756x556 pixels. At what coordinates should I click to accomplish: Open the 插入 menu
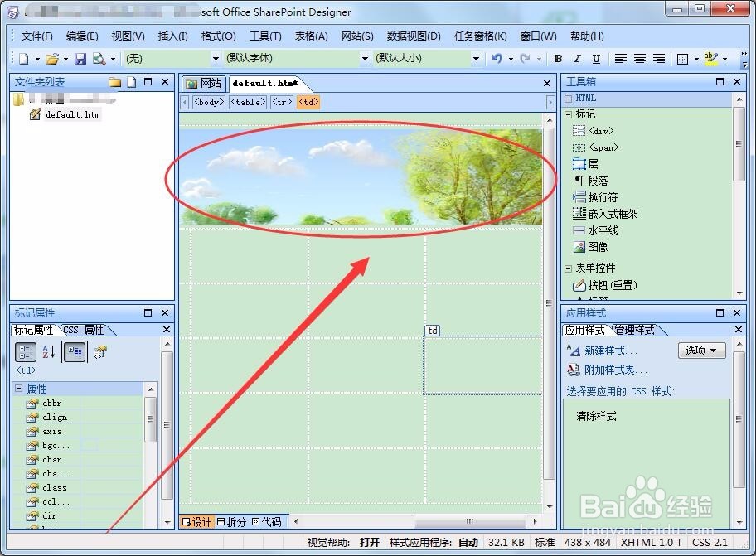pos(172,36)
